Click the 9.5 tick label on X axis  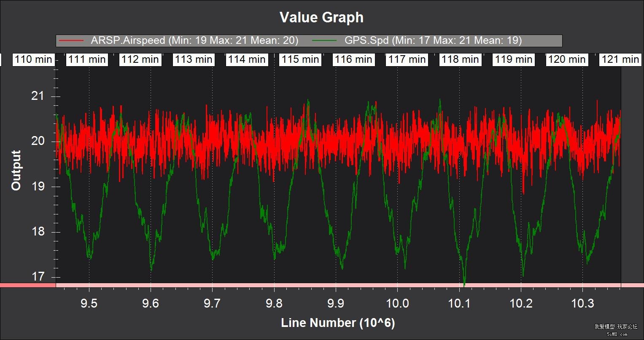89,303
